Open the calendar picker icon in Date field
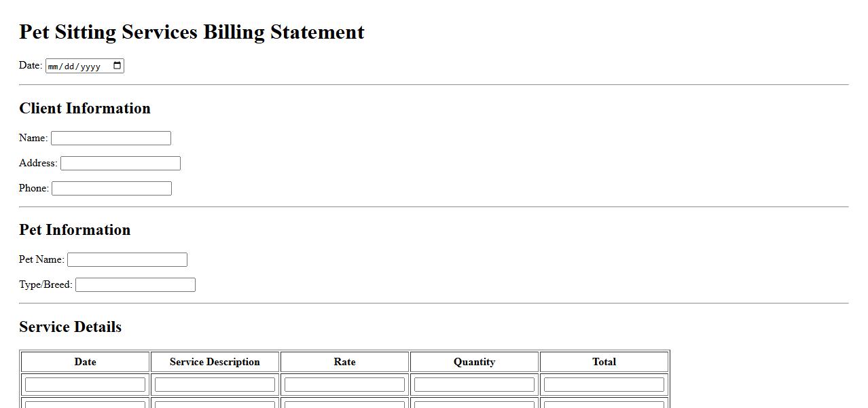The height and width of the screenshot is (408, 868). [117, 66]
